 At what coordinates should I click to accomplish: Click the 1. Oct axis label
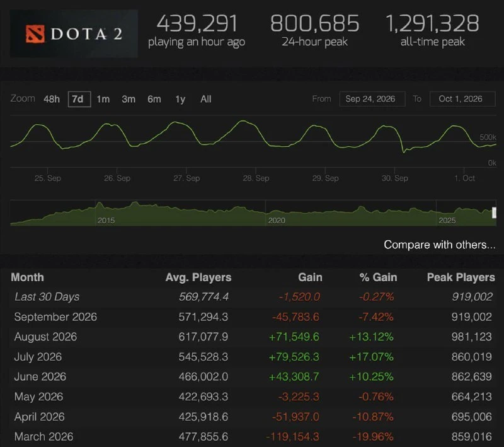[464, 178]
